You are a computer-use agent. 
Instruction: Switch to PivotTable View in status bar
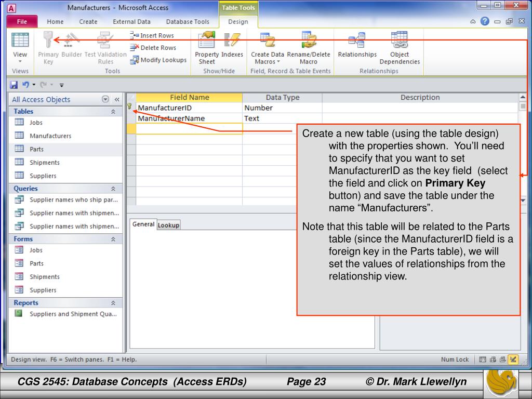click(493, 360)
